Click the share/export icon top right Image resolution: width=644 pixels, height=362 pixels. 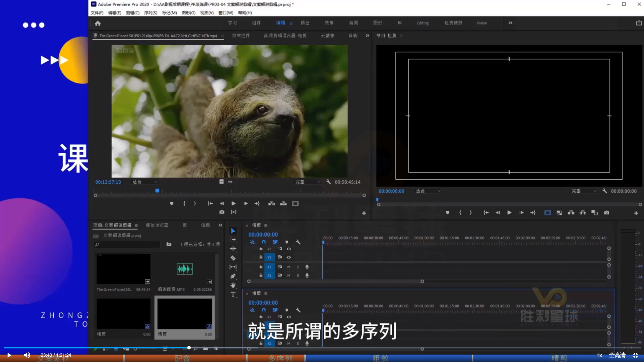639,23
